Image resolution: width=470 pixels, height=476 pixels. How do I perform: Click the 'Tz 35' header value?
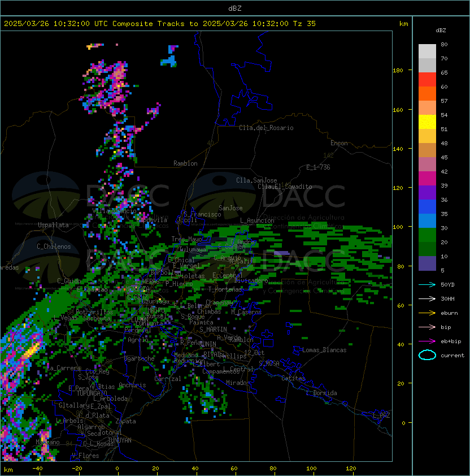click(x=304, y=24)
